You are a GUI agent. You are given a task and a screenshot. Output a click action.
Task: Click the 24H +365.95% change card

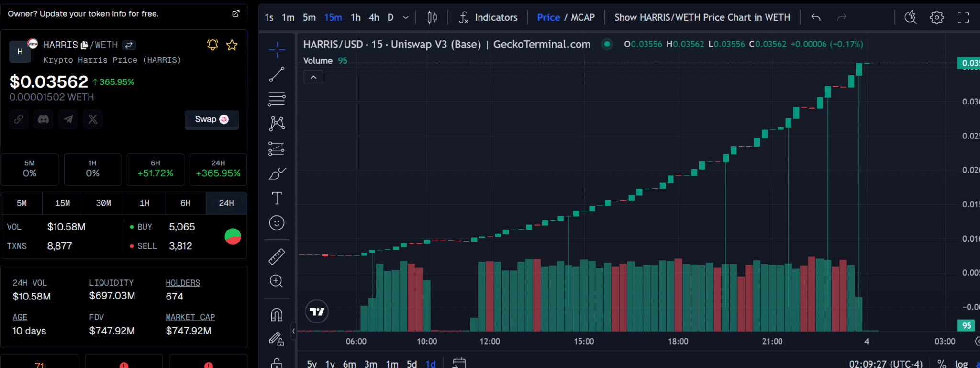click(x=218, y=170)
